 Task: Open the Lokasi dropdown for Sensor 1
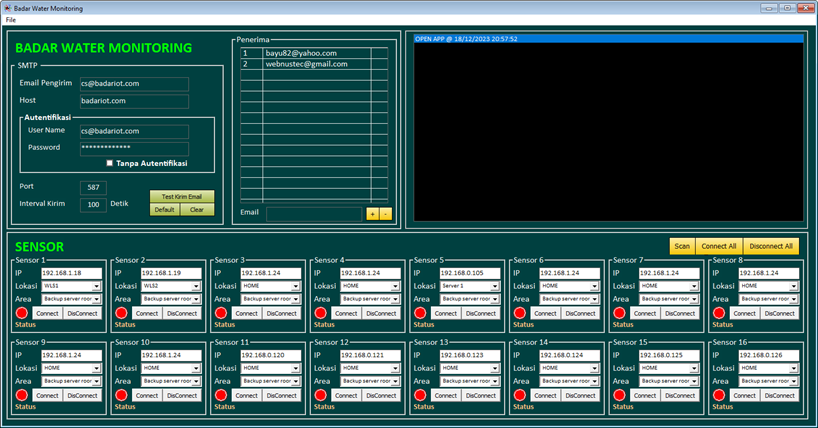coord(97,286)
